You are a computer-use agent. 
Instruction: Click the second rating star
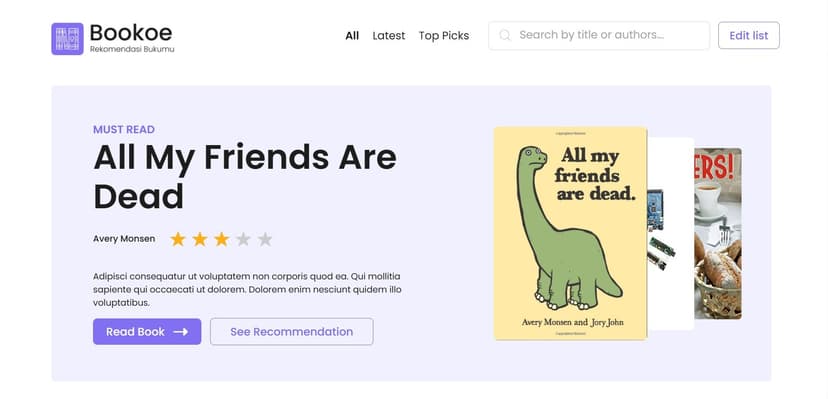coord(200,239)
